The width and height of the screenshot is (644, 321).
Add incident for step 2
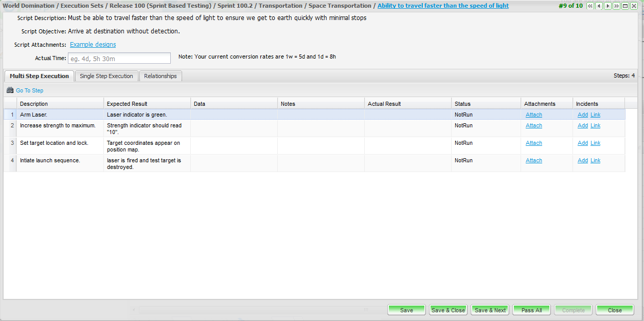pos(582,125)
